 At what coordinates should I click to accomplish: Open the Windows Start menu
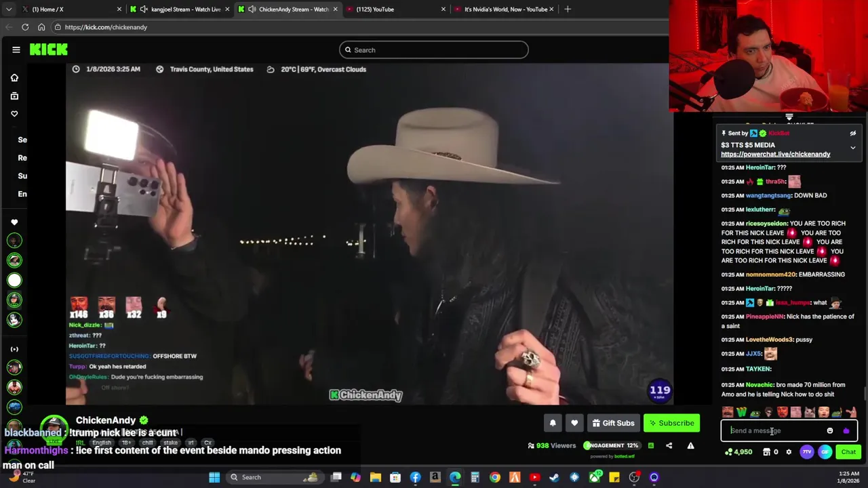click(x=214, y=477)
